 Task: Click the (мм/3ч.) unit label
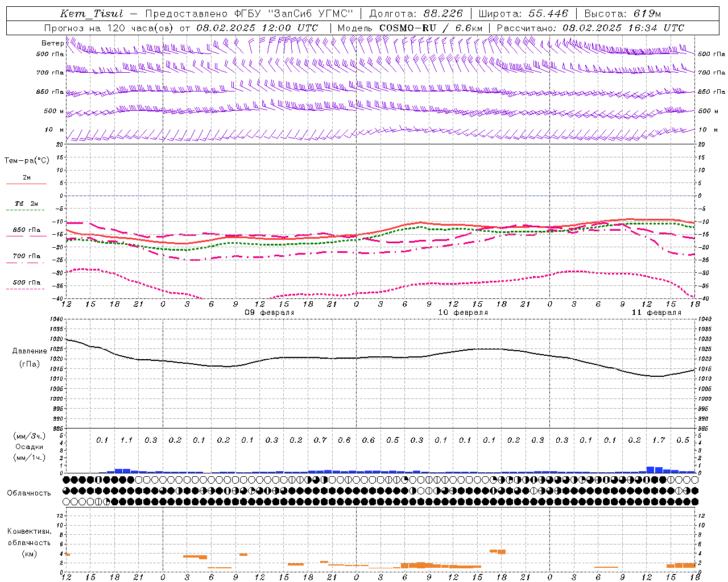(30, 436)
